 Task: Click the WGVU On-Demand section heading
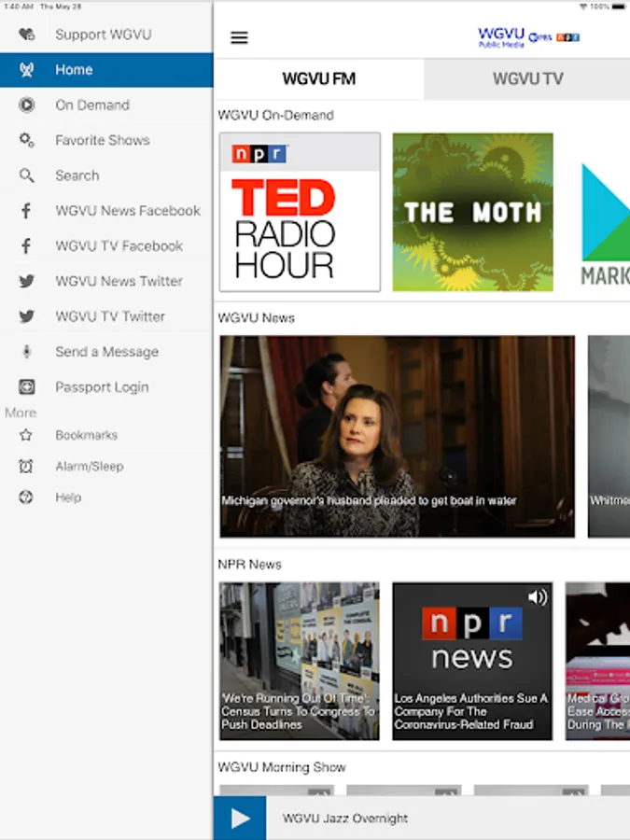(x=275, y=115)
